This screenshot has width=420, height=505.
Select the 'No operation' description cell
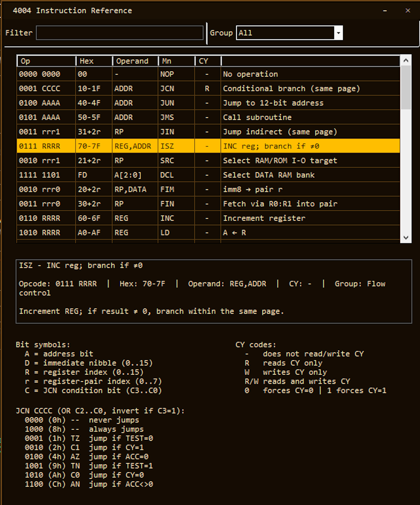(x=310, y=74)
